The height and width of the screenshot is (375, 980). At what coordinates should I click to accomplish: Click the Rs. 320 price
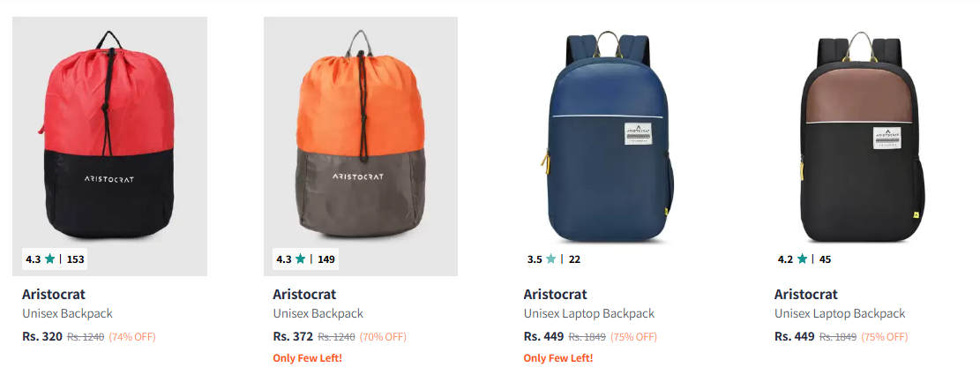click(x=42, y=336)
